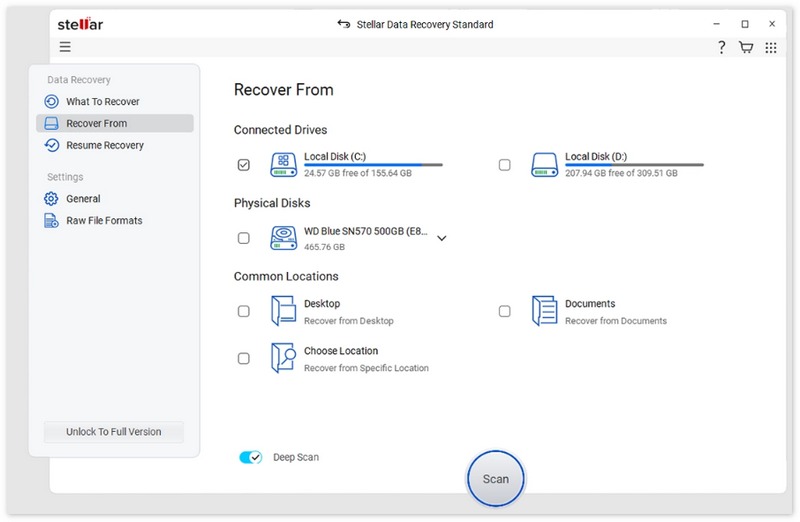The height and width of the screenshot is (522, 800).
Task: Tick the Desktop location checkbox
Action: point(244,312)
